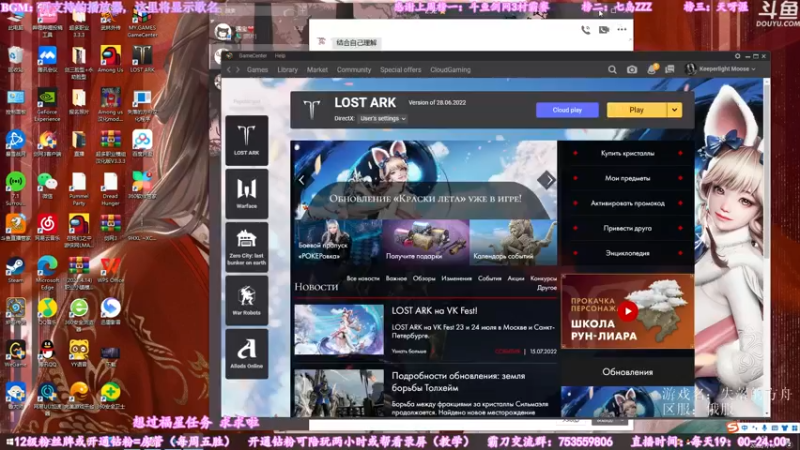Open the Microsoft Edge desktop shortcut
This screenshot has width=800, height=450.
point(47,272)
